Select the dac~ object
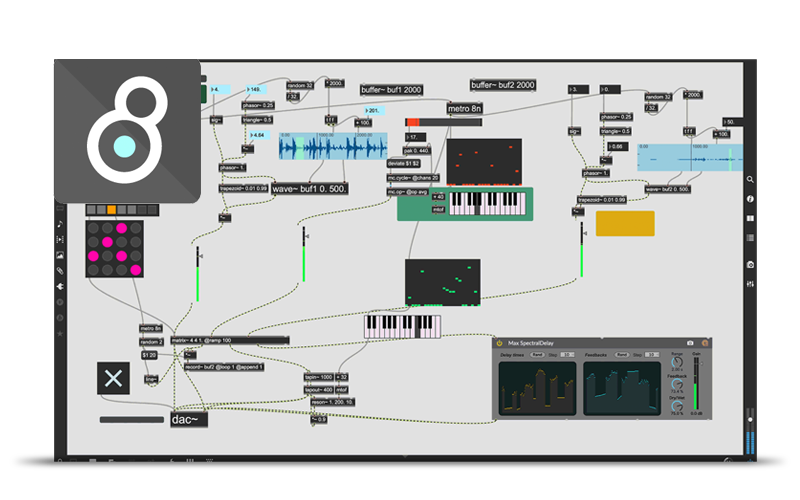Viewport: 800px width, 500px height. [x=189, y=419]
